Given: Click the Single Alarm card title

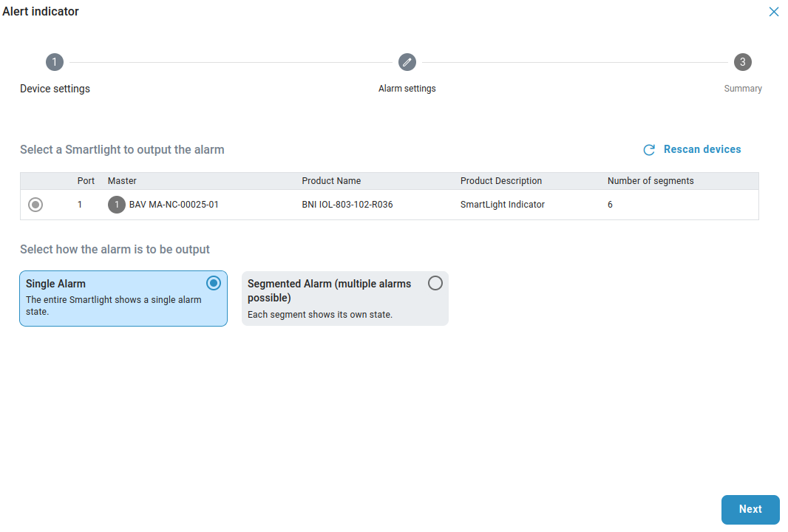Looking at the screenshot, I should pos(56,284).
